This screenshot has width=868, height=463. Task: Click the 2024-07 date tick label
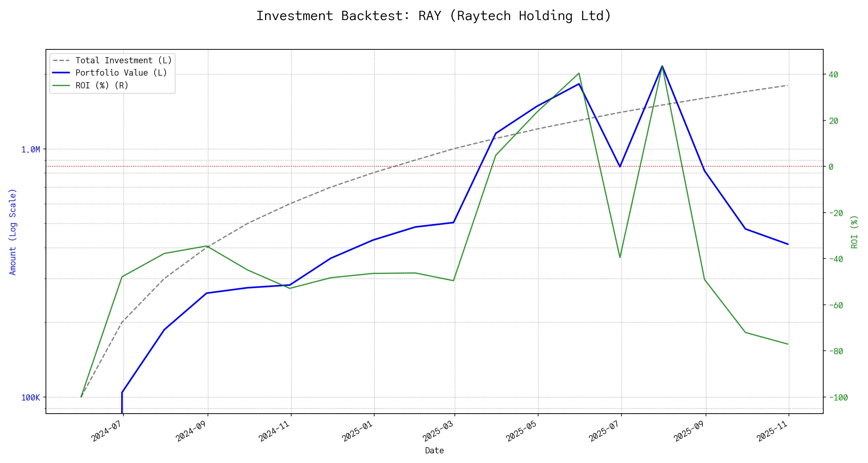(106, 431)
